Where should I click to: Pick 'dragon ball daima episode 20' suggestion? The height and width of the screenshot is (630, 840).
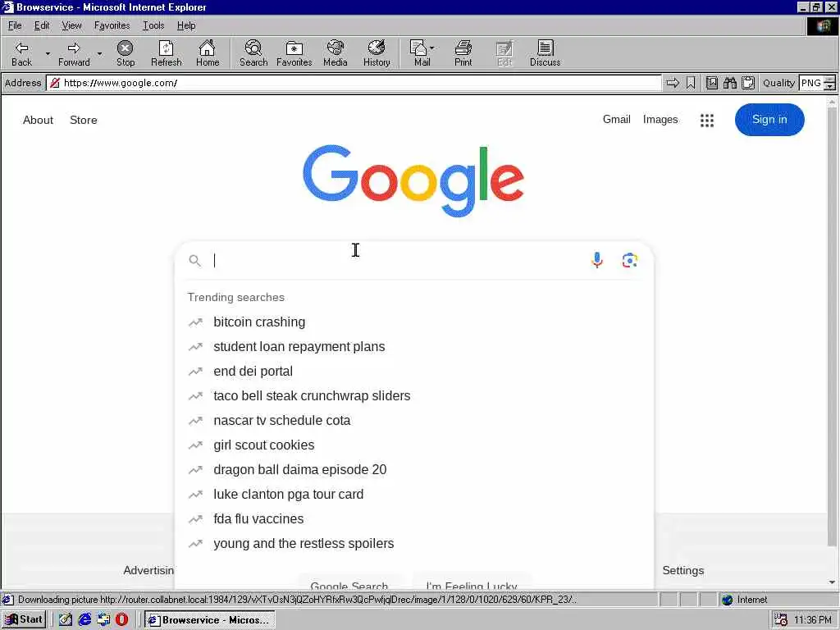[x=300, y=470]
